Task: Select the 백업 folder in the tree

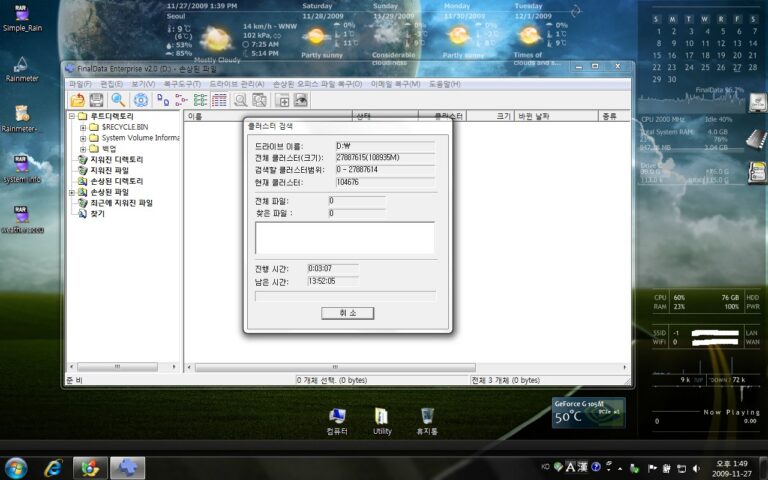Action: [x=109, y=148]
